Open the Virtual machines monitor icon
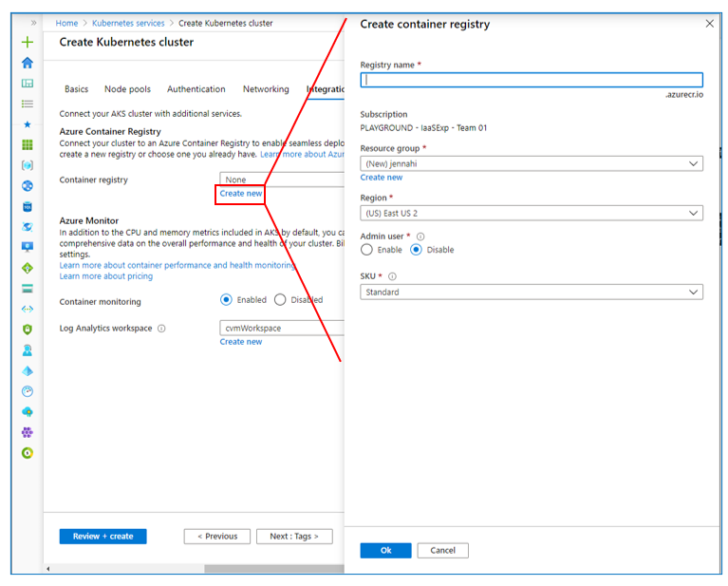728x586 pixels. click(28, 247)
